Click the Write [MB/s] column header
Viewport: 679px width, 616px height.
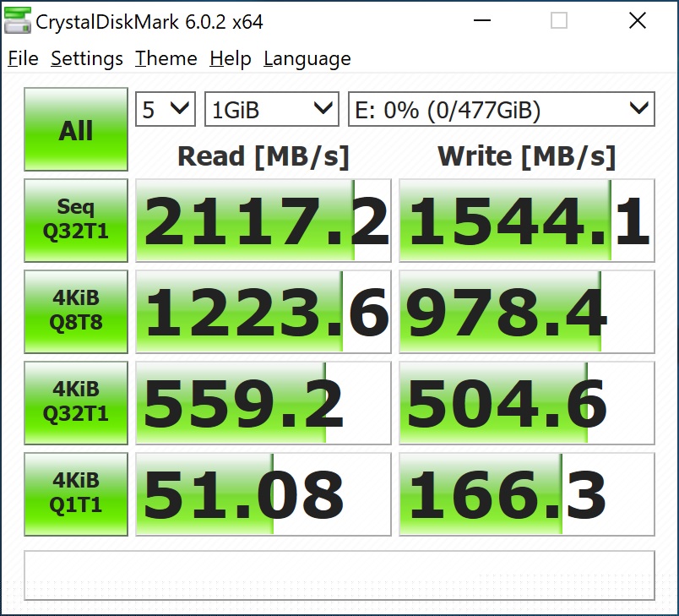[527, 156]
